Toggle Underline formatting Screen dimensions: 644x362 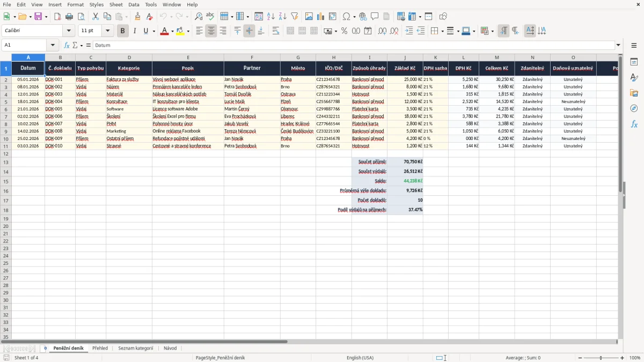[145, 31]
